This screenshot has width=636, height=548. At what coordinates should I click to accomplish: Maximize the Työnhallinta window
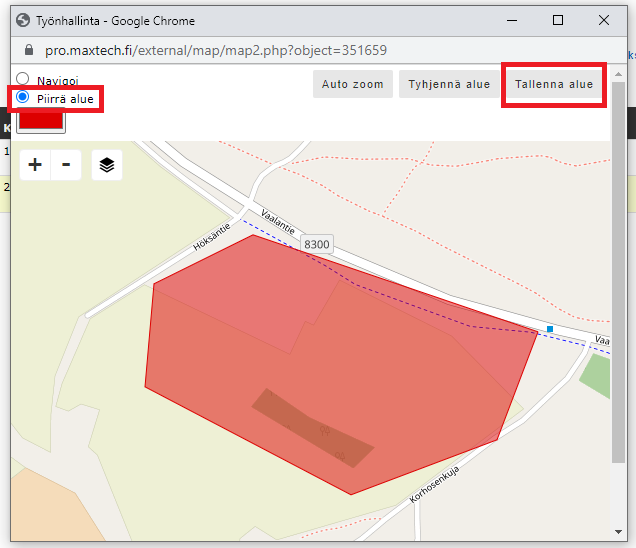click(558, 20)
